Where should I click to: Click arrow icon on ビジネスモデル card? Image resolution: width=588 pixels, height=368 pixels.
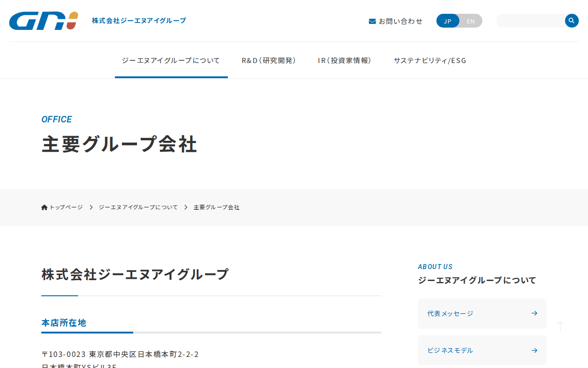click(x=534, y=350)
